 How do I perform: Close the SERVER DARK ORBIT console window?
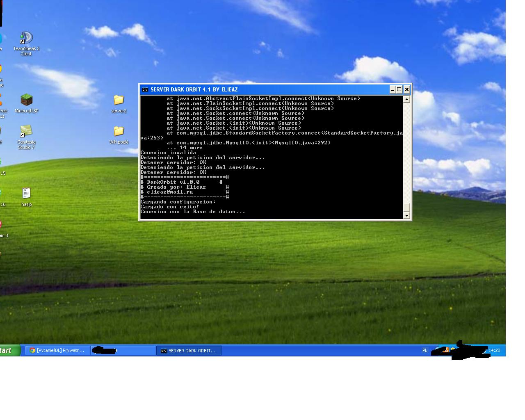click(406, 89)
